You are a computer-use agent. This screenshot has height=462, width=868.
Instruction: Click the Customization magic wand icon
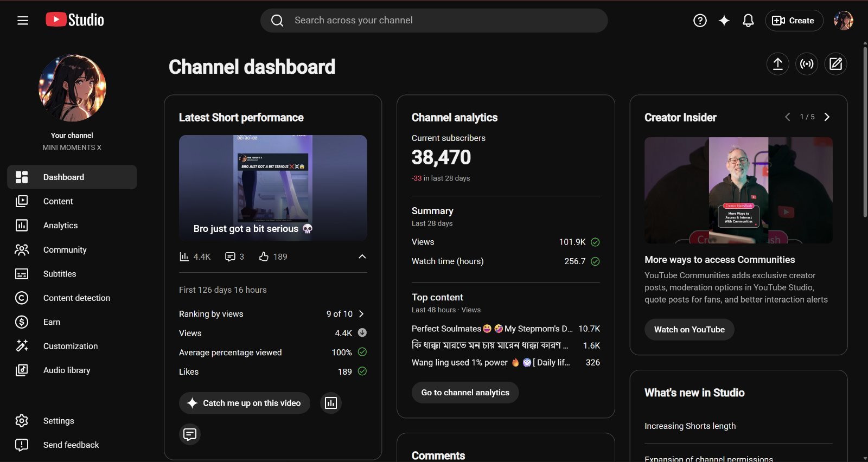pos(22,346)
